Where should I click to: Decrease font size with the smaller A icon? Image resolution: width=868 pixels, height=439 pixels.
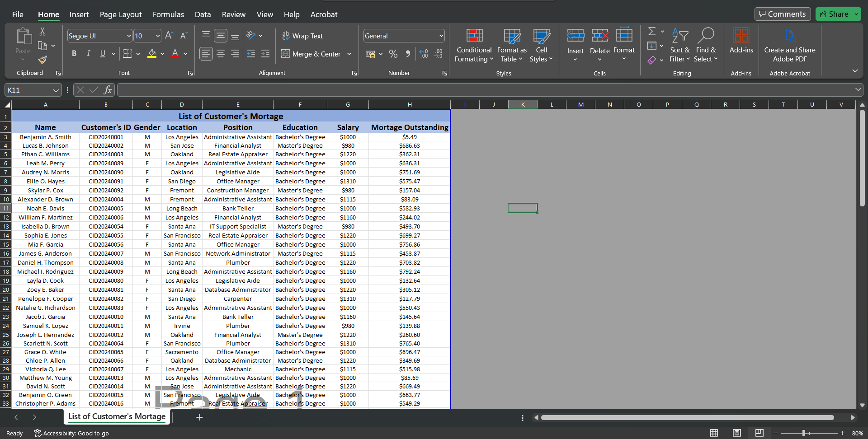click(x=184, y=36)
